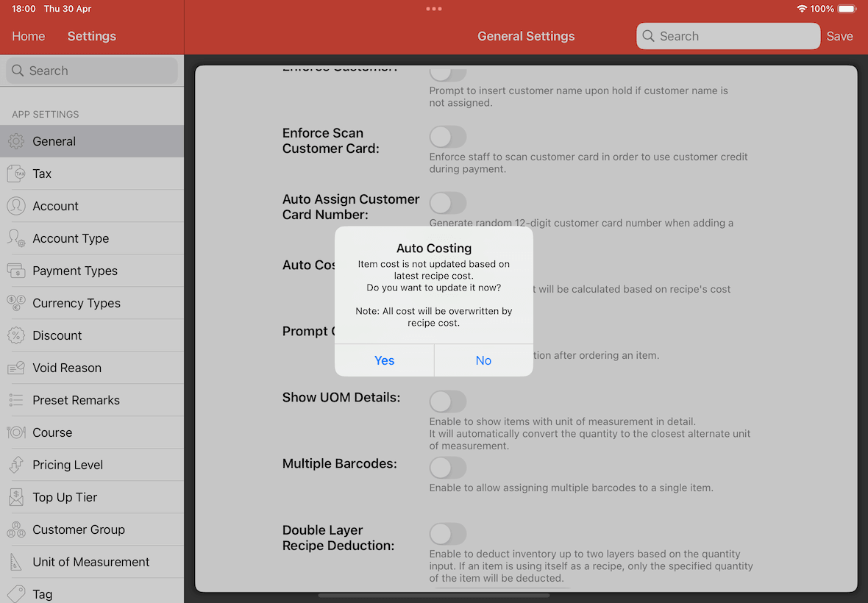
Task: Click the magnifier icon in sidebar search
Action: click(18, 71)
